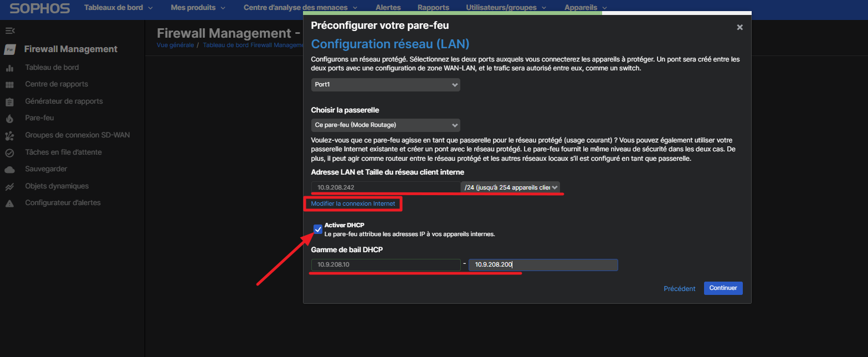Expand the Utilisateurs/groupes menu
The height and width of the screenshot is (357, 868).
(x=506, y=8)
